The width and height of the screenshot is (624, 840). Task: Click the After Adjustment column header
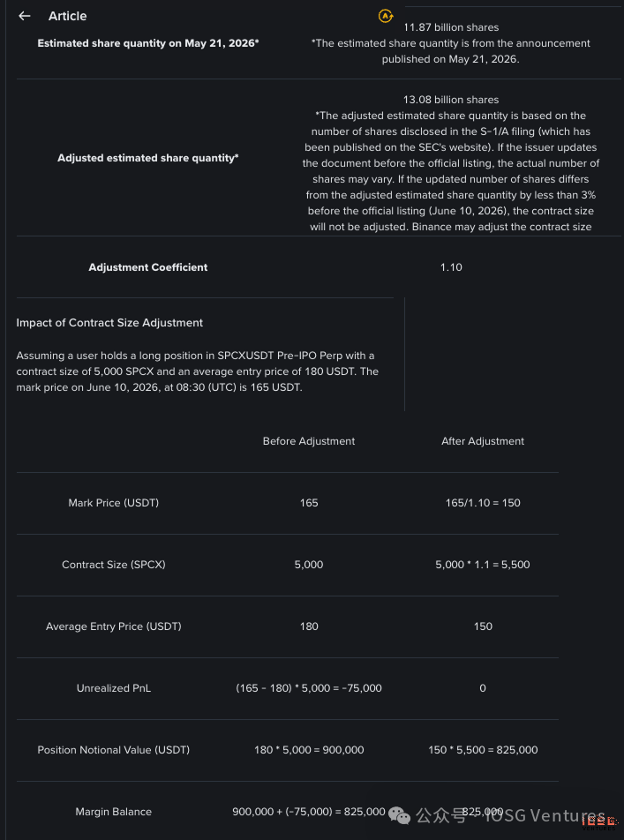coord(483,441)
